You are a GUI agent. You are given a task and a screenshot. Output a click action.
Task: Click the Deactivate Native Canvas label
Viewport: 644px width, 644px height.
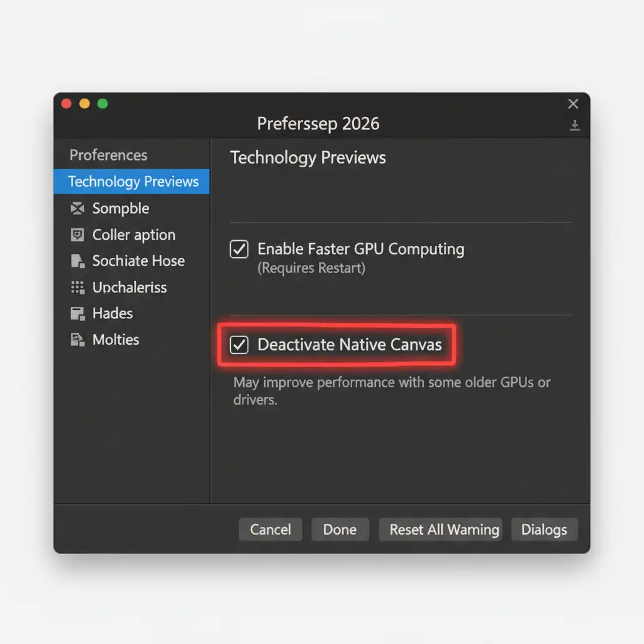click(x=350, y=345)
